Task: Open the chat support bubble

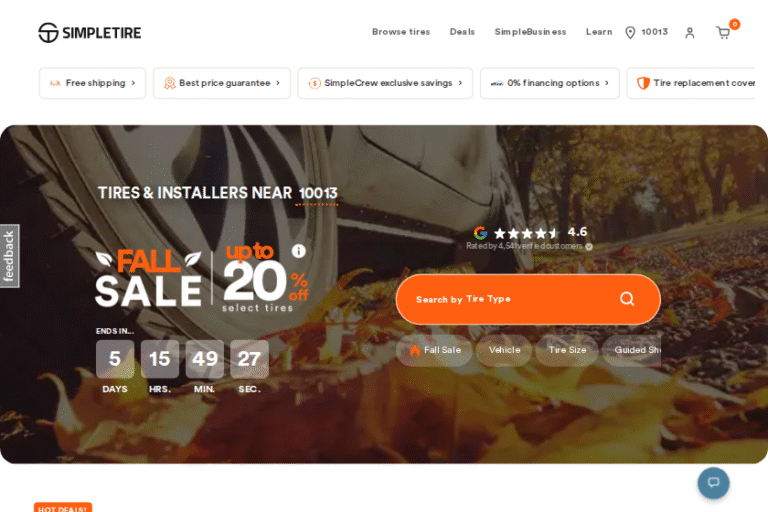Action: pyautogui.click(x=713, y=483)
